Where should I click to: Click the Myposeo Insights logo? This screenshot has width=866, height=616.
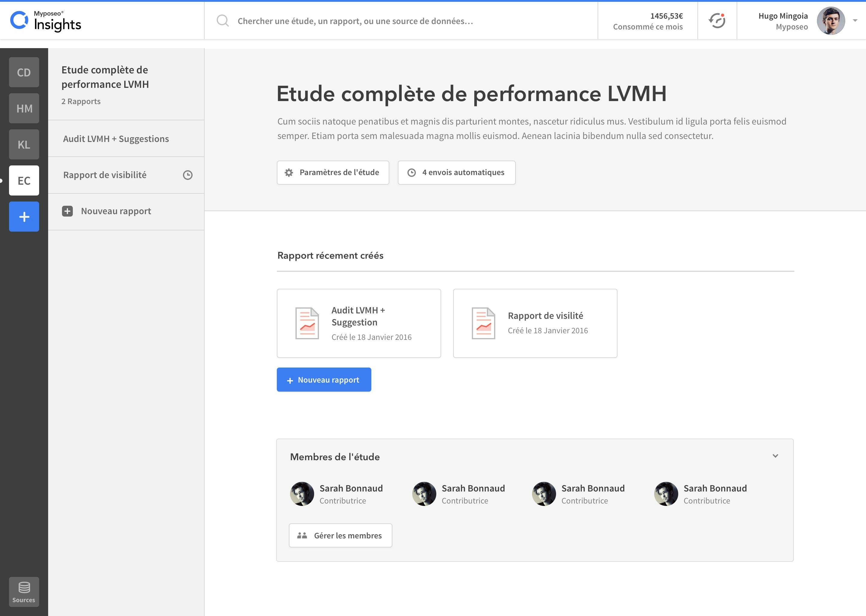45,21
